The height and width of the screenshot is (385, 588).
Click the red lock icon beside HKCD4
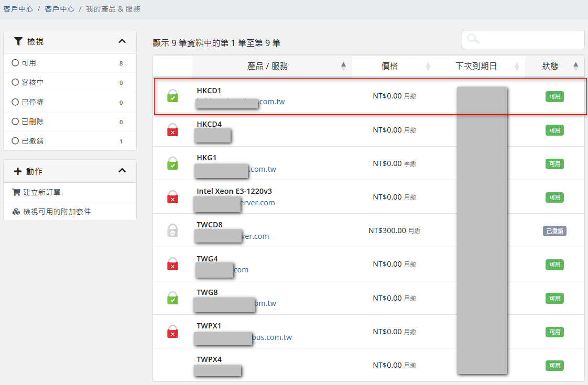point(172,130)
